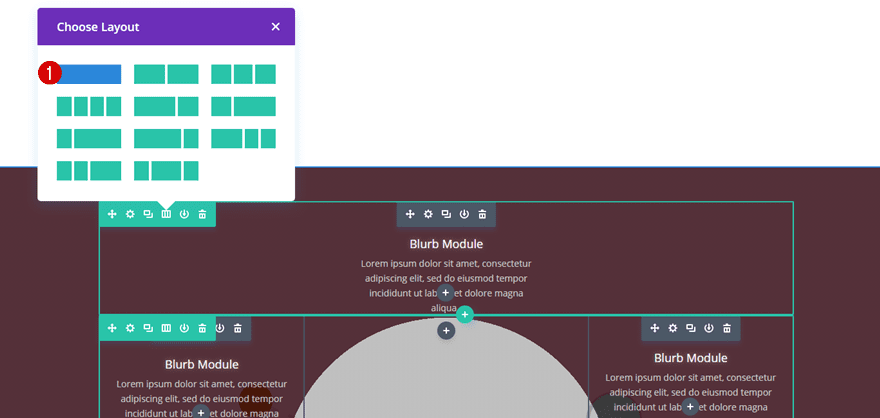Click save icon on right Blurb Module toolbar
880x418 pixels.
[x=709, y=328]
